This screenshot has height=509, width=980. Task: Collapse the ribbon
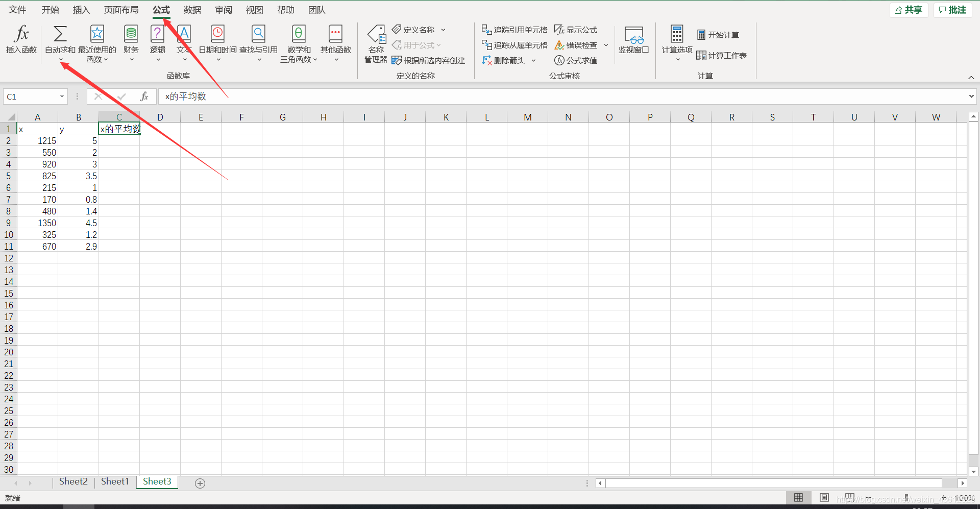(971, 78)
